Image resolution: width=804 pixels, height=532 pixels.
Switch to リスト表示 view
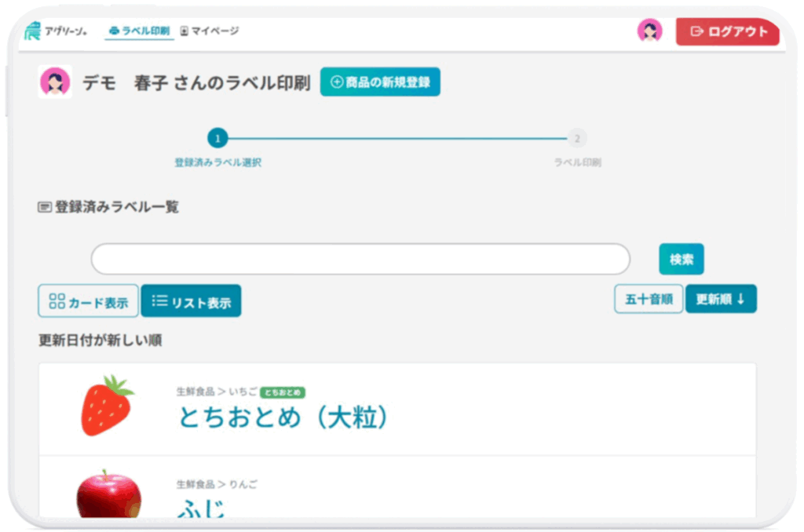click(x=191, y=301)
